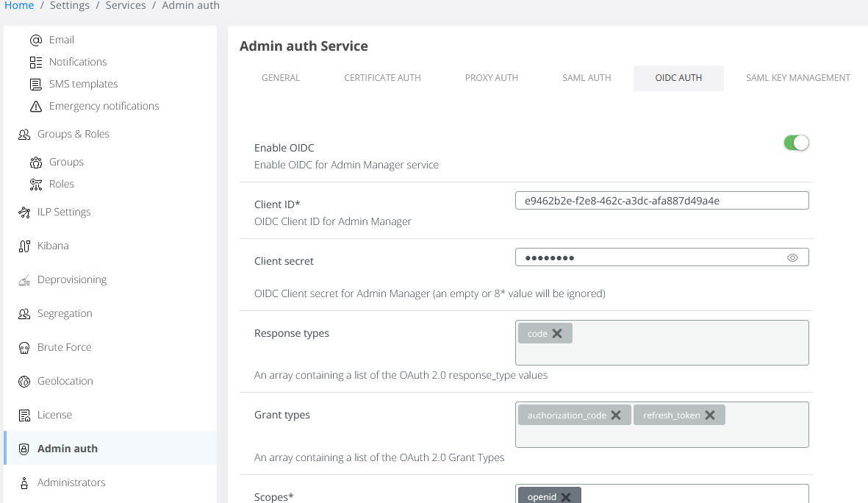Click the Admin auth Service heading
Viewport: 868px width, 503px height.
(304, 46)
